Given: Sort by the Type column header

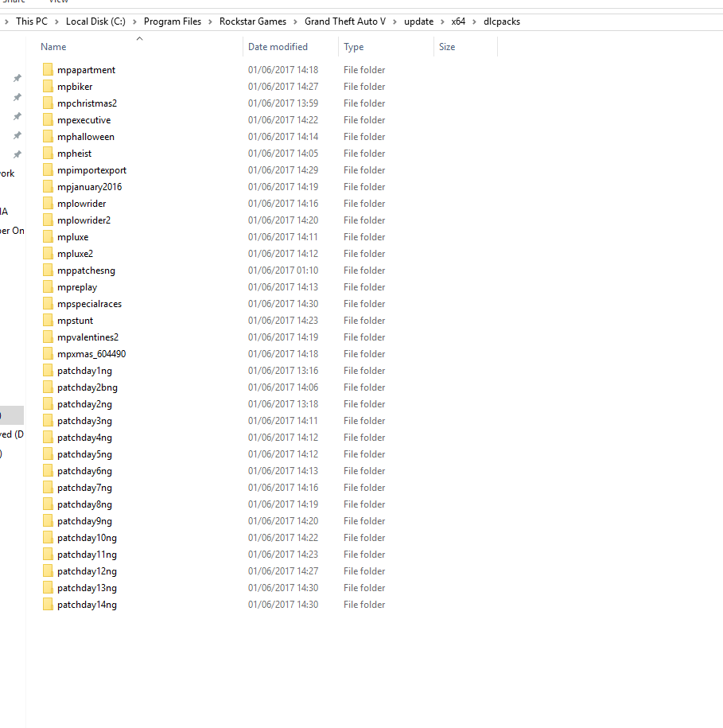Looking at the screenshot, I should 354,47.
